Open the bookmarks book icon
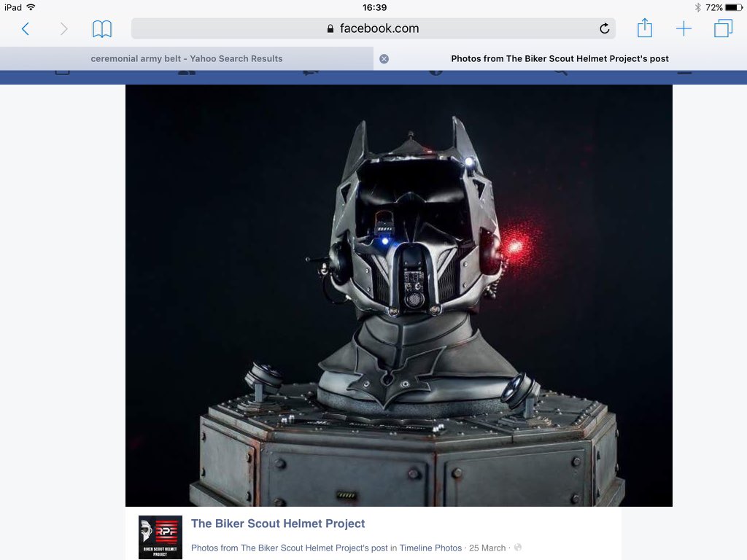The width and height of the screenshot is (747, 560). [x=102, y=29]
